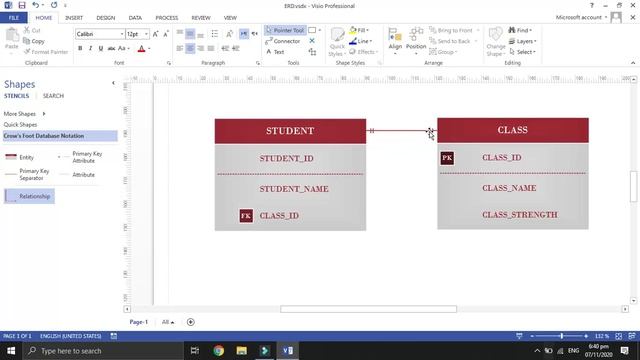The width and height of the screenshot is (640, 360).
Task: Toggle macro recording in status bar
Action: (113, 336)
